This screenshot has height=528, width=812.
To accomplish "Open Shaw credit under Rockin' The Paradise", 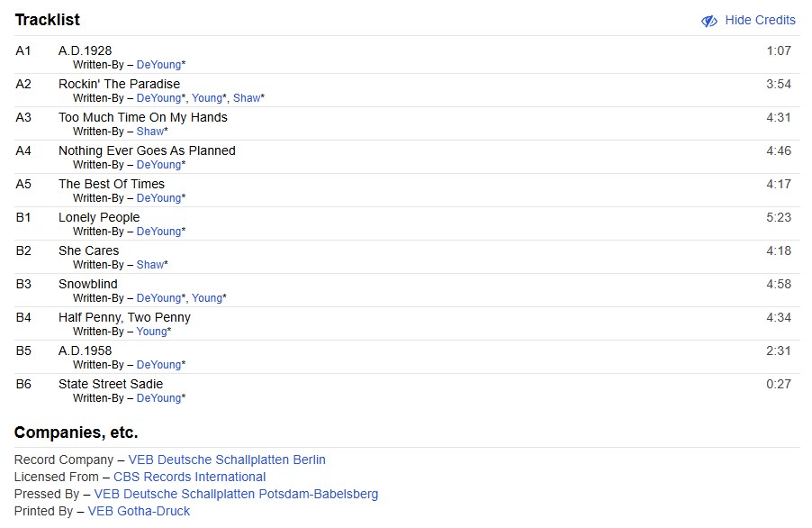I will coord(246,98).
